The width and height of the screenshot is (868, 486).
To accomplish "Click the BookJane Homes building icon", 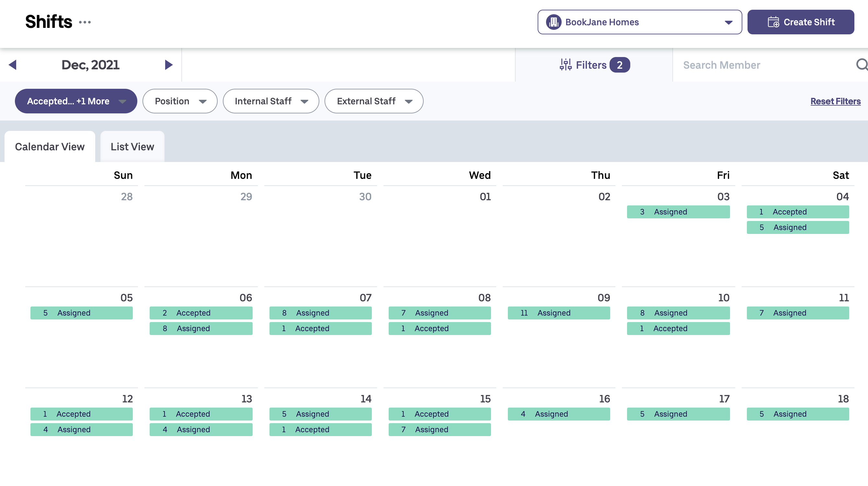I will (554, 22).
